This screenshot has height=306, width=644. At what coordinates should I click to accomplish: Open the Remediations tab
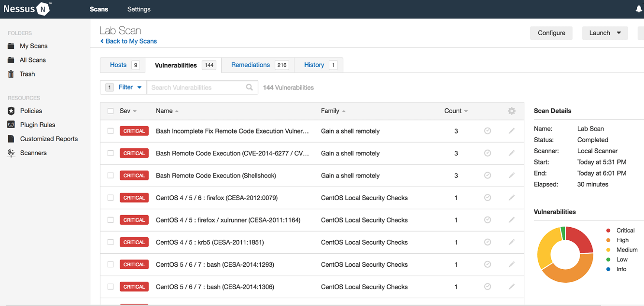(x=258, y=65)
